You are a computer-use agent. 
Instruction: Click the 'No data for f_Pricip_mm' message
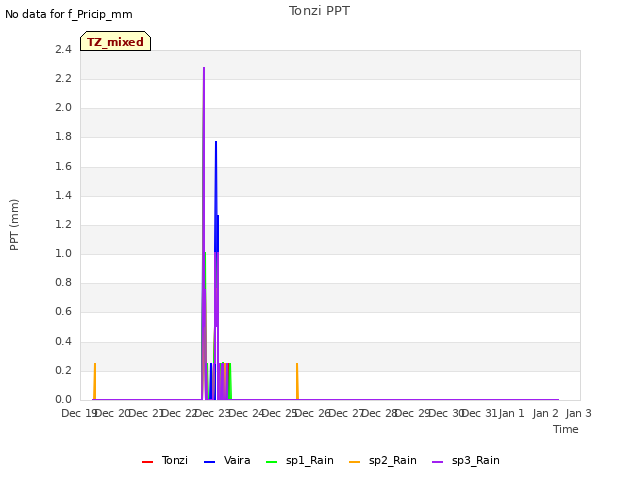coord(69,14)
